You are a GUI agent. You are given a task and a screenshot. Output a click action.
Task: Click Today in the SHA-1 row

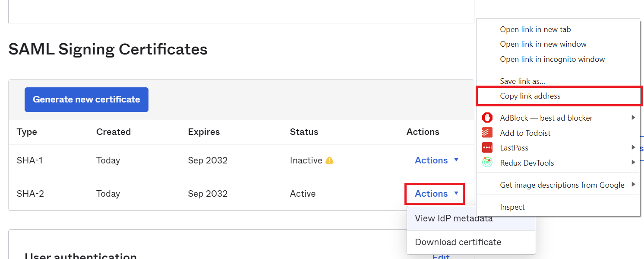tap(108, 160)
